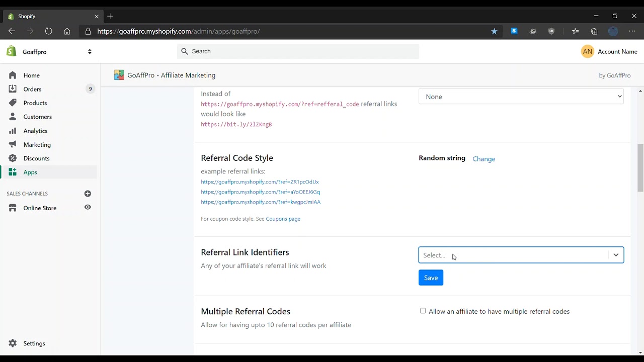View Online Store using eye icon
The image size is (644, 362).
pos(88,207)
